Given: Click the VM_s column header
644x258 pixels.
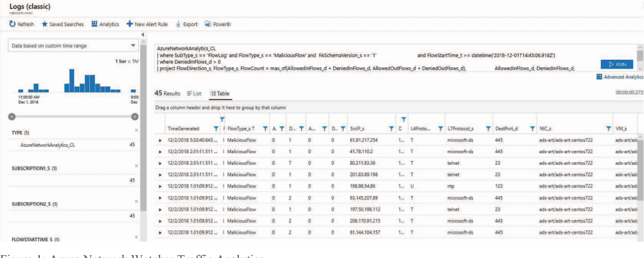Looking at the screenshot, I should (x=621, y=129).
